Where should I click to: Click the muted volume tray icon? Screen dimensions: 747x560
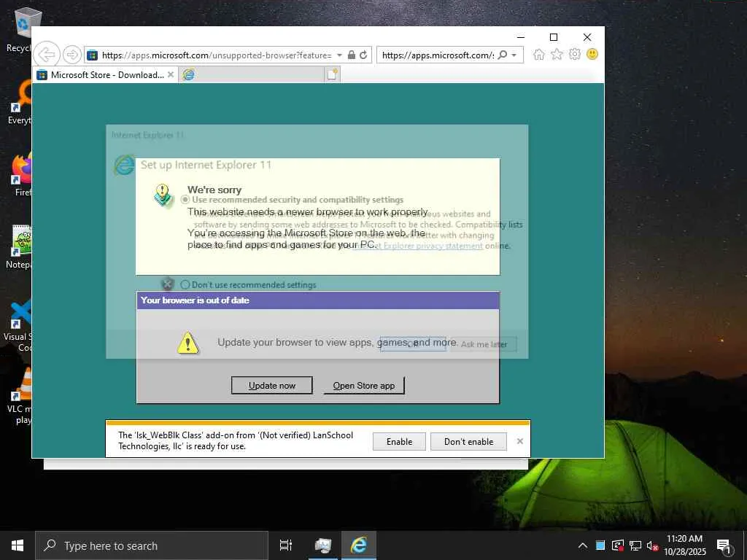pyautogui.click(x=652, y=545)
